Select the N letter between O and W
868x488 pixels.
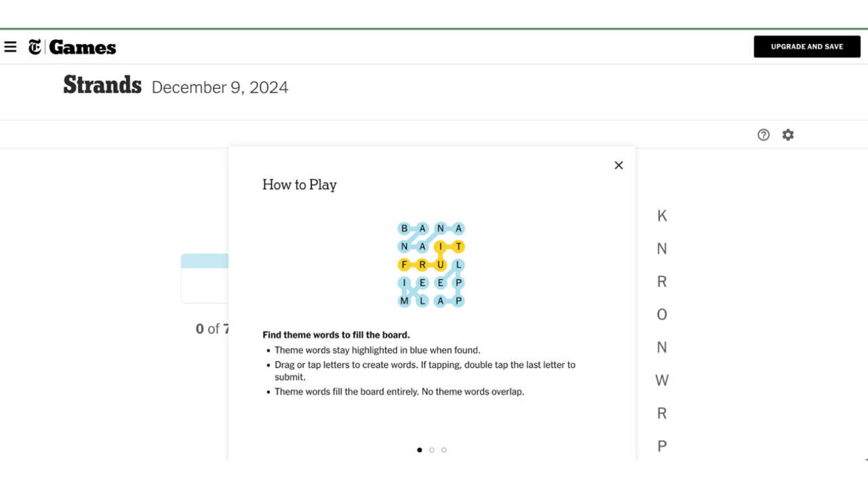coord(662,348)
